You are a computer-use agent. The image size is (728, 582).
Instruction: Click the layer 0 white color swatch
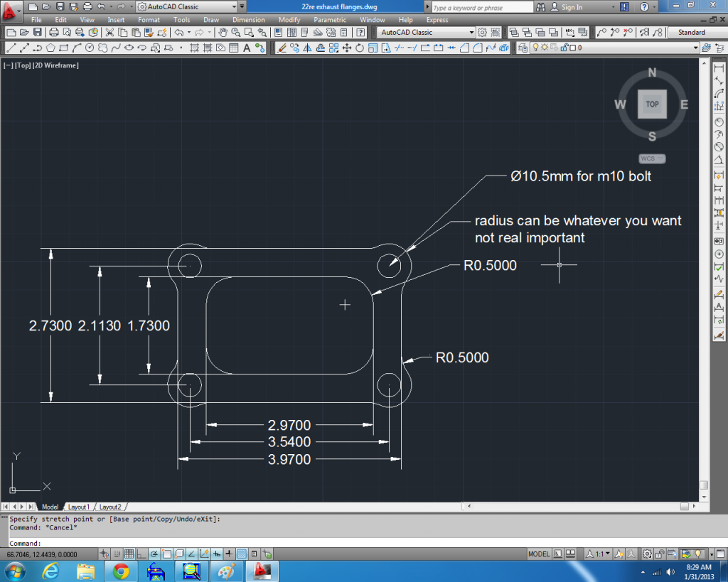pyautogui.click(x=573, y=48)
